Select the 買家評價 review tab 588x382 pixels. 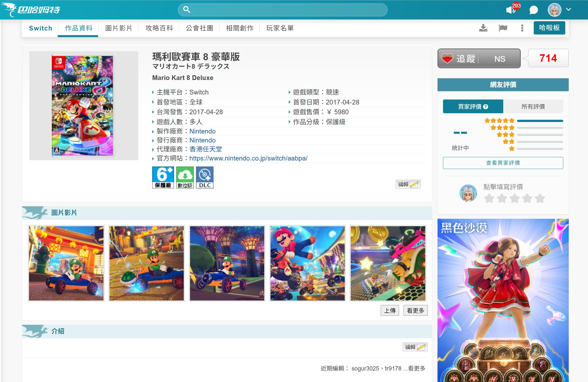click(473, 106)
